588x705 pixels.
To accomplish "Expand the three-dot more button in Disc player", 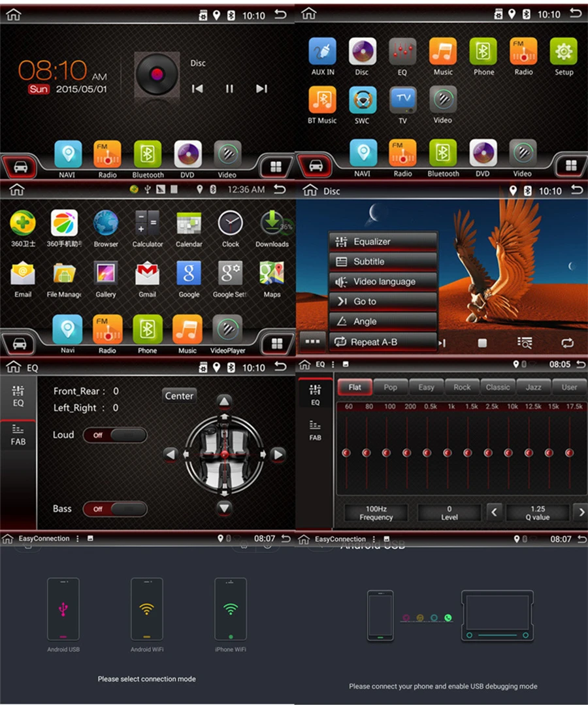I will click(x=312, y=341).
